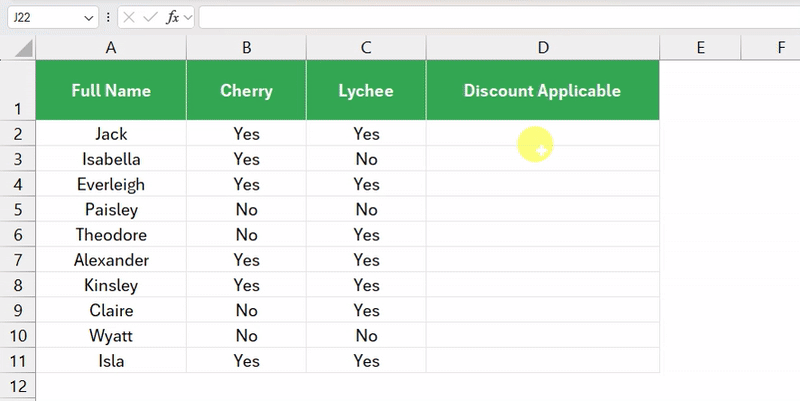Select row 2 header
800x401 pixels.
[x=18, y=134]
